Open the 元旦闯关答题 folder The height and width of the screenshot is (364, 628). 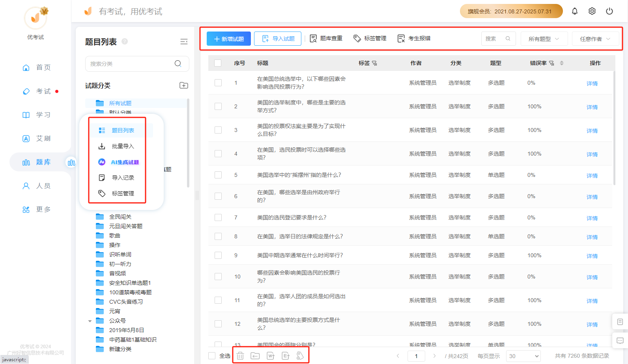click(x=126, y=226)
